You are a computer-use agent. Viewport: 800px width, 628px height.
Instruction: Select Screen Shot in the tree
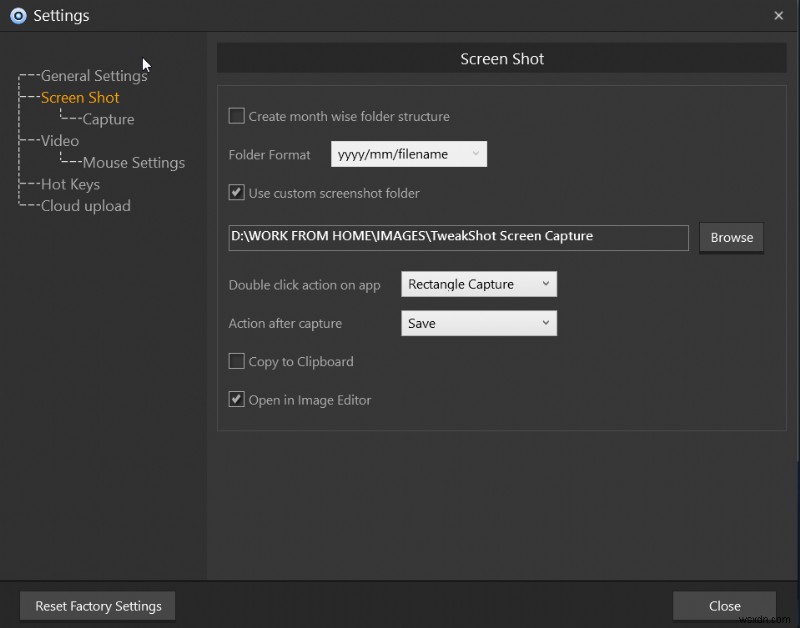click(x=80, y=98)
